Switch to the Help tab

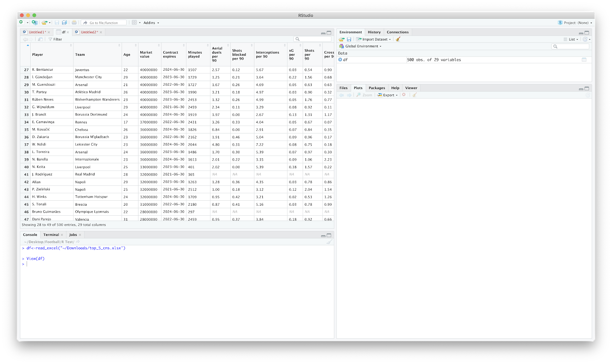(x=395, y=88)
